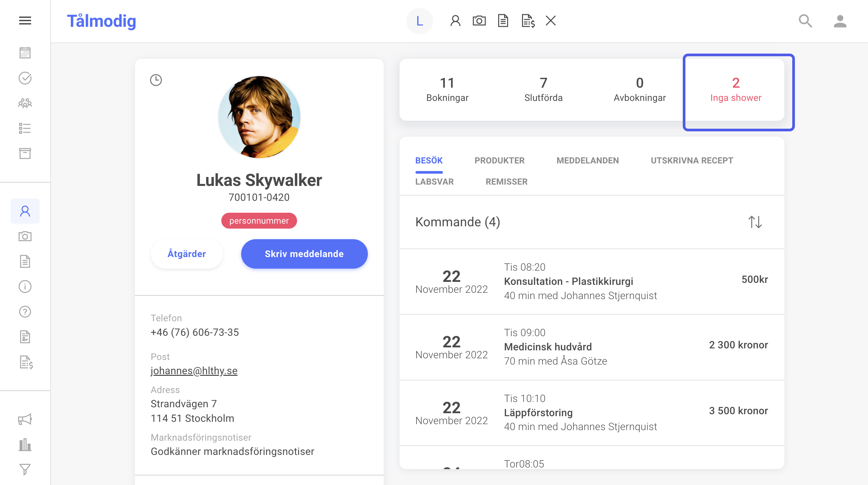This screenshot has width=868, height=485.
Task: Click Lukas Skywalker profile photo
Action: [259, 116]
